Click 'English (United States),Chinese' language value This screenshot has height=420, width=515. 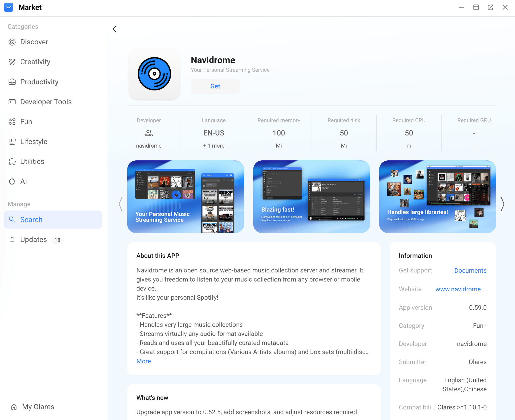pos(465,384)
